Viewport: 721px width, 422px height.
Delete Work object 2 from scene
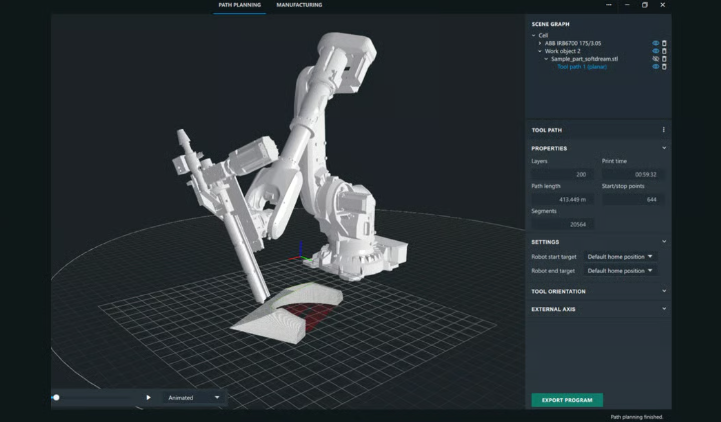[x=665, y=51]
